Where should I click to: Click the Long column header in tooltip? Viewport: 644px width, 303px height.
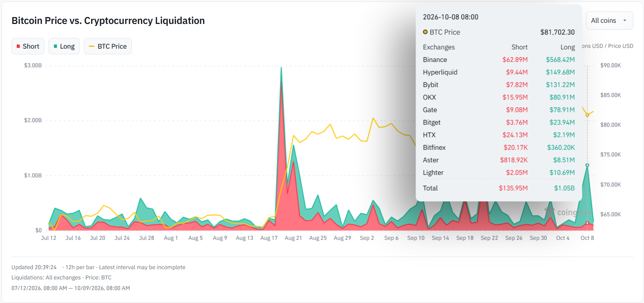click(x=568, y=47)
